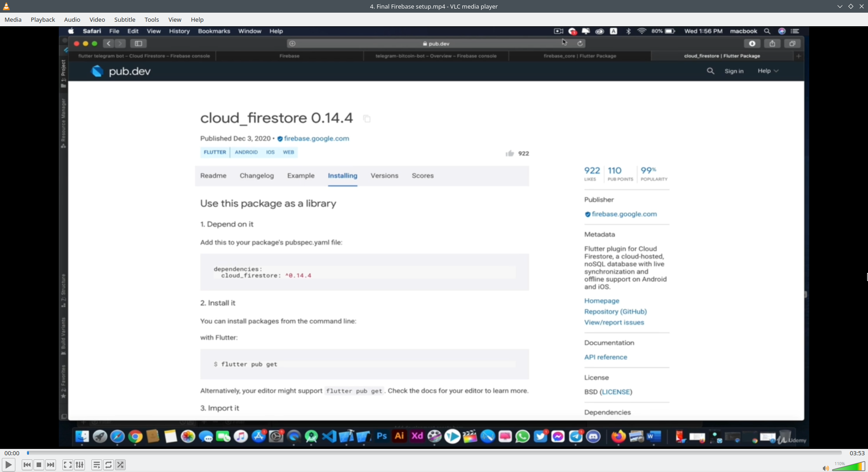Viewport: 868px width, 472px height.
Task: Open the BSD LICENSE link
Action: pos(616,392)
